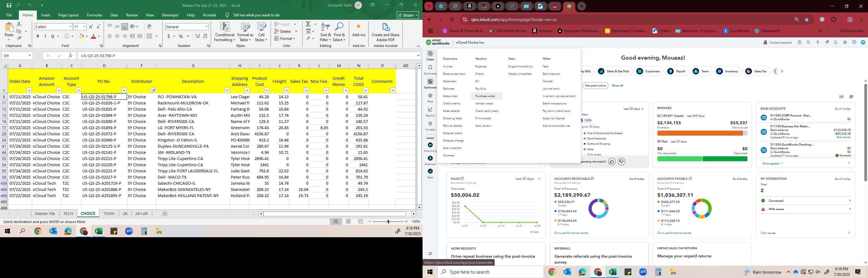Screen dimensions: 868x278
Task: Increase font size with the large A icon
Action: click(x=91, y=27)
